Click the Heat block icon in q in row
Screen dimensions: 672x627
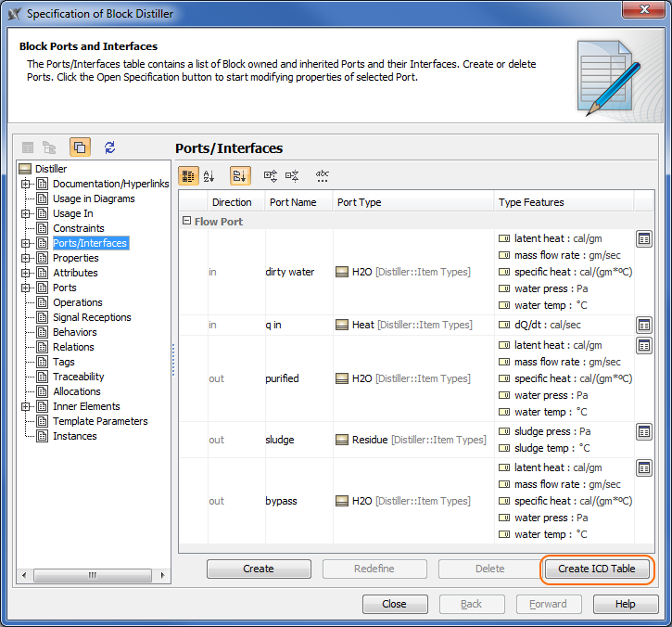(342, 325)
